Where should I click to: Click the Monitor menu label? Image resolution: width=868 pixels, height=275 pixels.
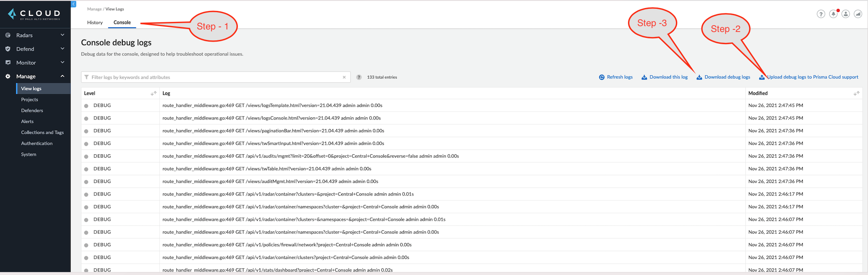pos(26,63)
